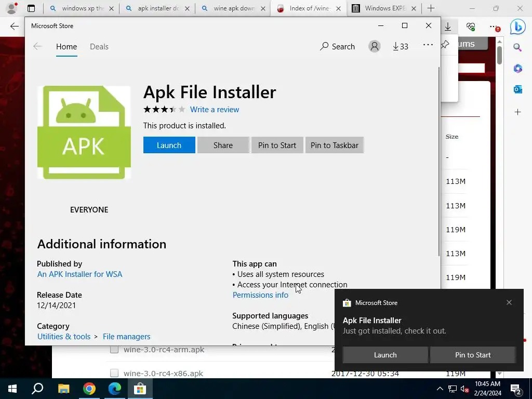532x399 pixels.
Task: Dismiss the Microsoft Store notification toast
Action: [509, 302]
